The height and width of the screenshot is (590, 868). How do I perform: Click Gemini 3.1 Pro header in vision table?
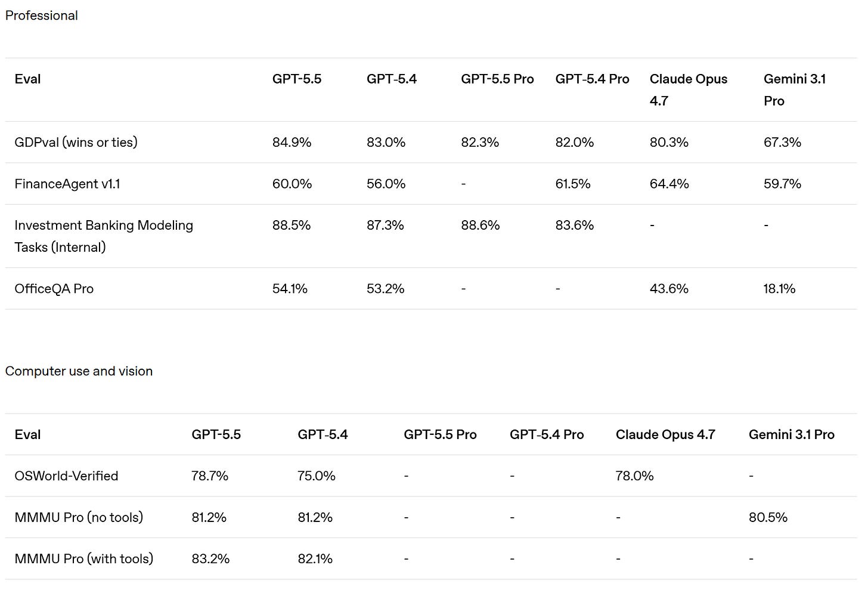tap(791, 434)
